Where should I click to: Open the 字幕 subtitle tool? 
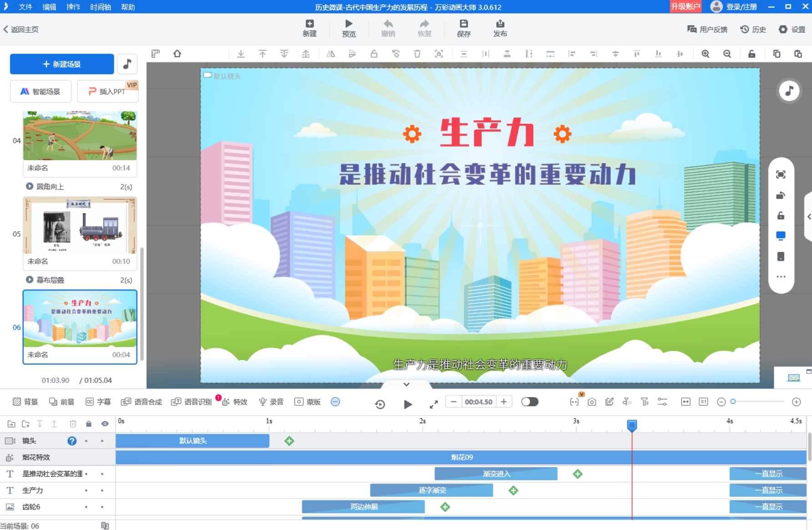(98, 402)
